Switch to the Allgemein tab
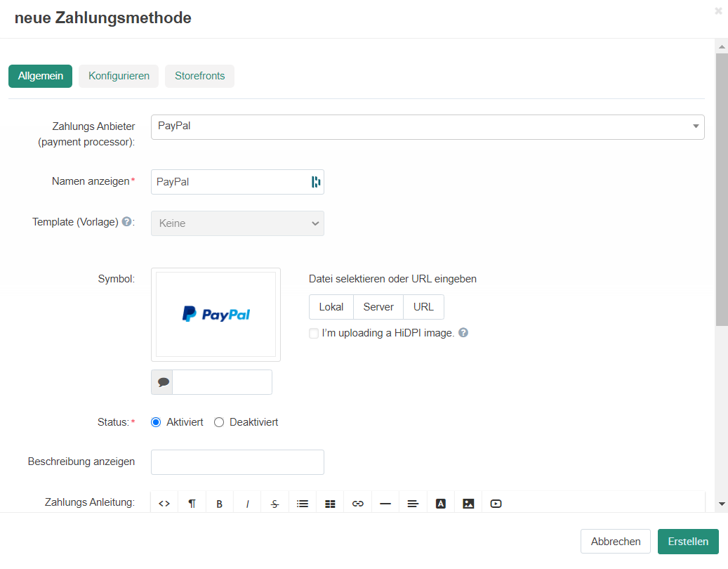The width and height of the screenshot is (728, 569). click(x=41, y=76)
